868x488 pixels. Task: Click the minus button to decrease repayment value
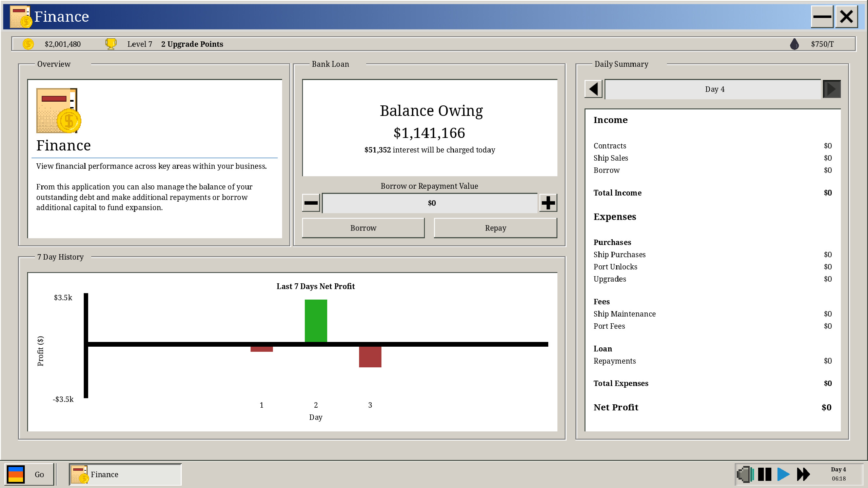click(311, 203)
